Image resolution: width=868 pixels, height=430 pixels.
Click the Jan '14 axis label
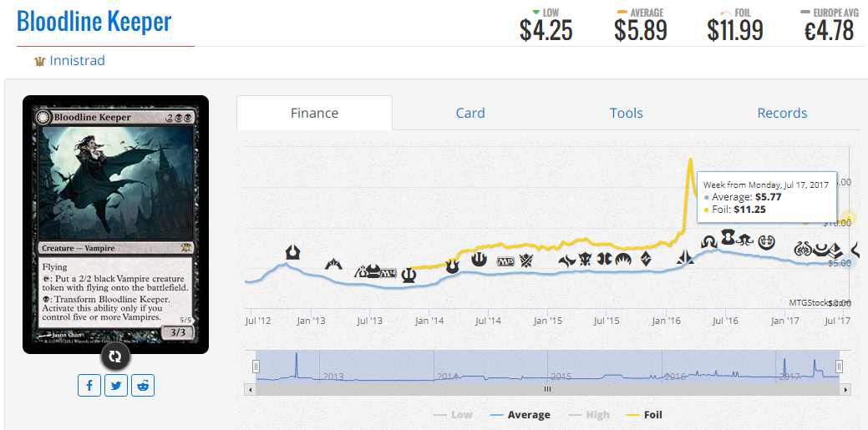[429, 321]
